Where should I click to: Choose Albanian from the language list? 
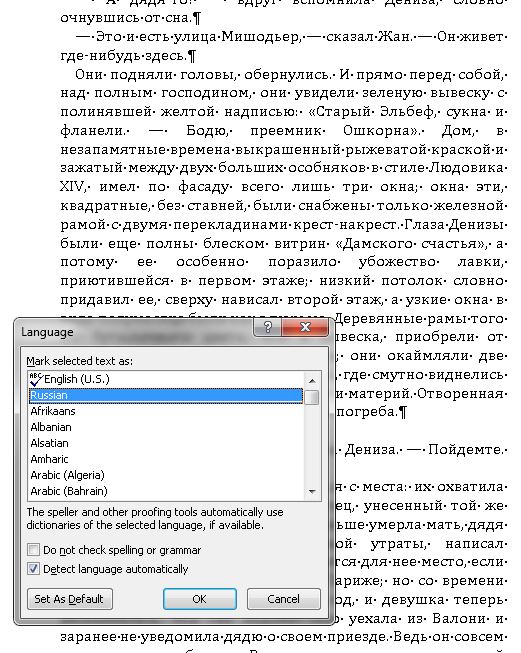pyautogui.click(x=166, y=427)
